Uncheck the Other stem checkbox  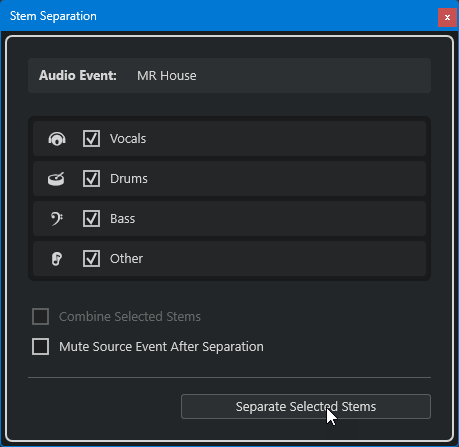91,259
